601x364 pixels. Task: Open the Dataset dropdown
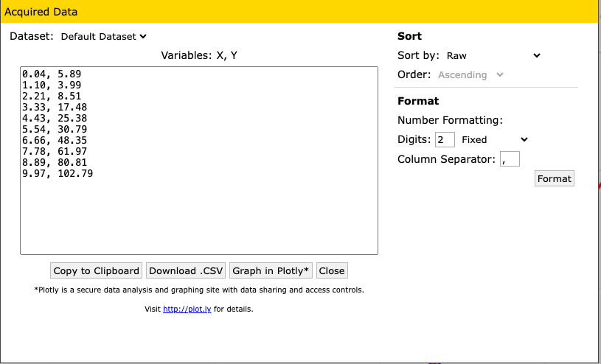coord(103,36)
